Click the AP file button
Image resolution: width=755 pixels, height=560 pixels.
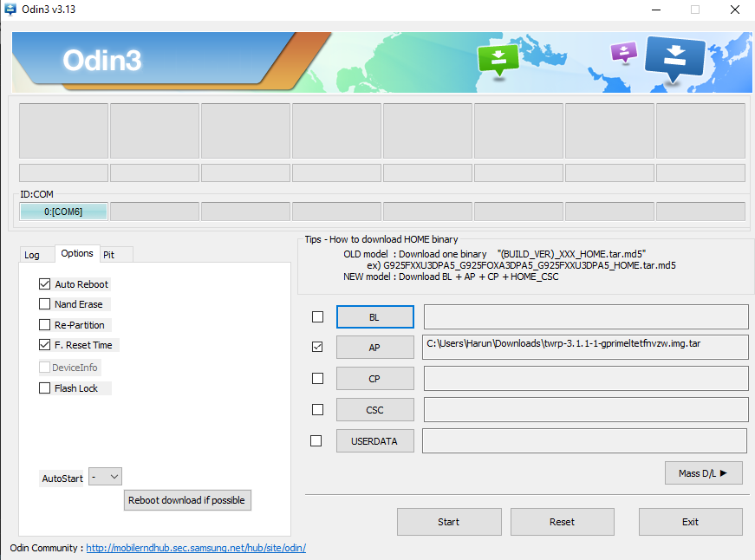click(374, 347)
